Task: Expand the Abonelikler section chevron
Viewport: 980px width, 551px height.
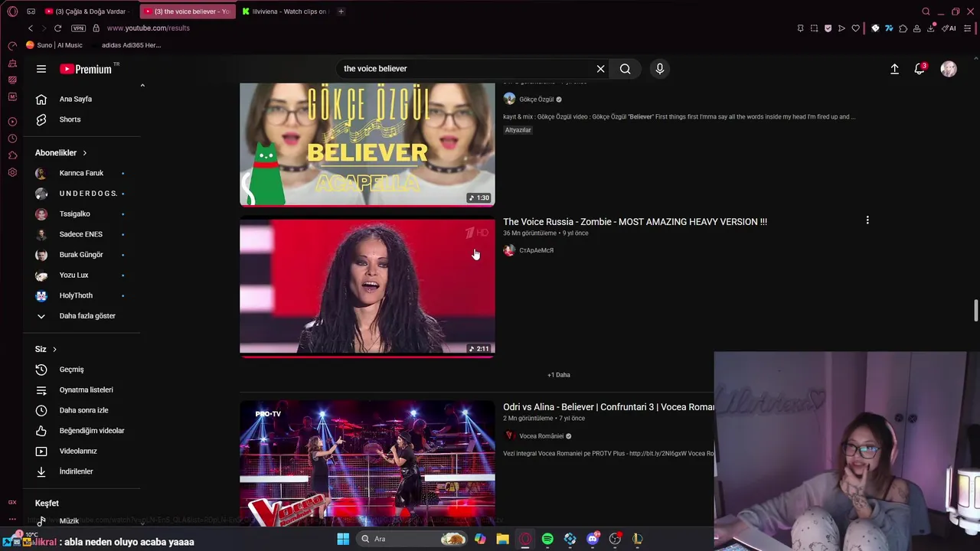Action: (84, 153)
